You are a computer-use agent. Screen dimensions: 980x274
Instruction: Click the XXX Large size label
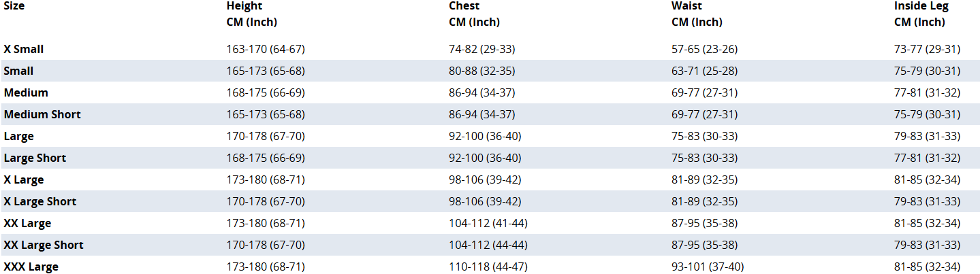(x=31, y=267)
